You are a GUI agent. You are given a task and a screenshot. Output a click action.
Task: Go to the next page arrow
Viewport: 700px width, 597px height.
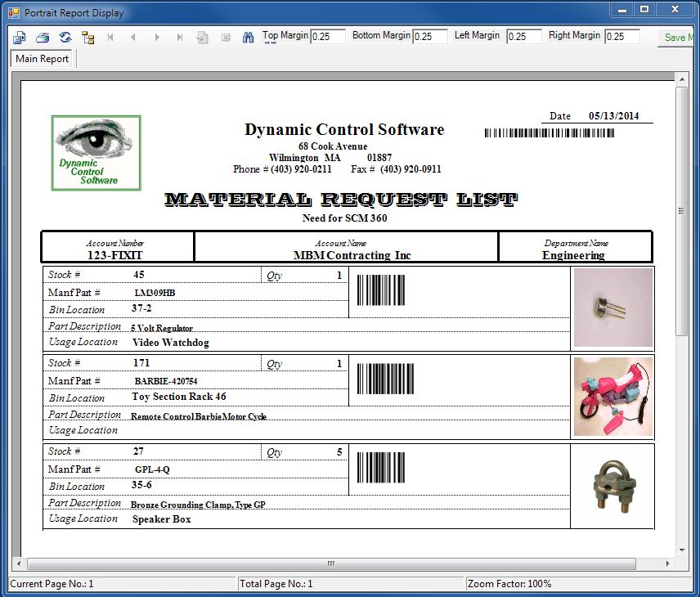[x=156, y=38]
